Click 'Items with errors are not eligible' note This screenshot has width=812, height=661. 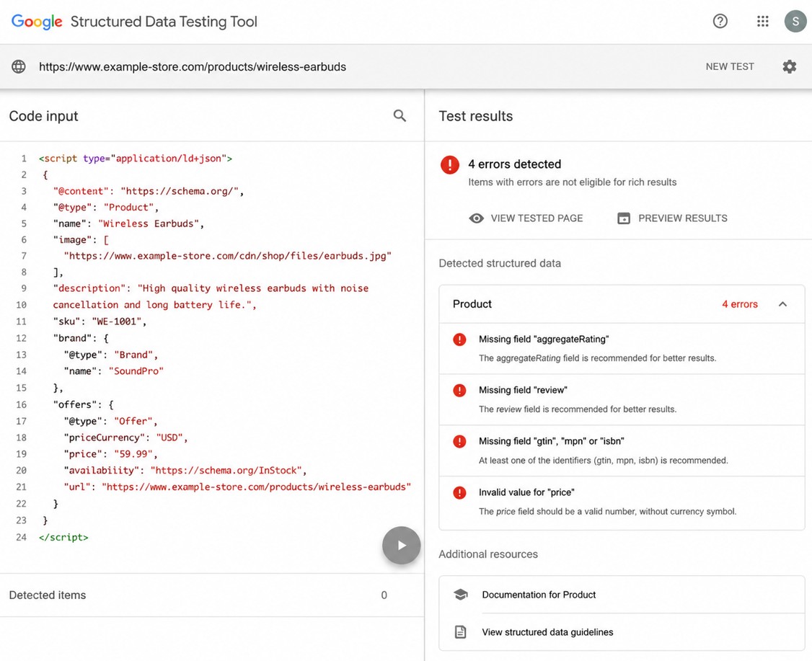click(x=573, y=182)
